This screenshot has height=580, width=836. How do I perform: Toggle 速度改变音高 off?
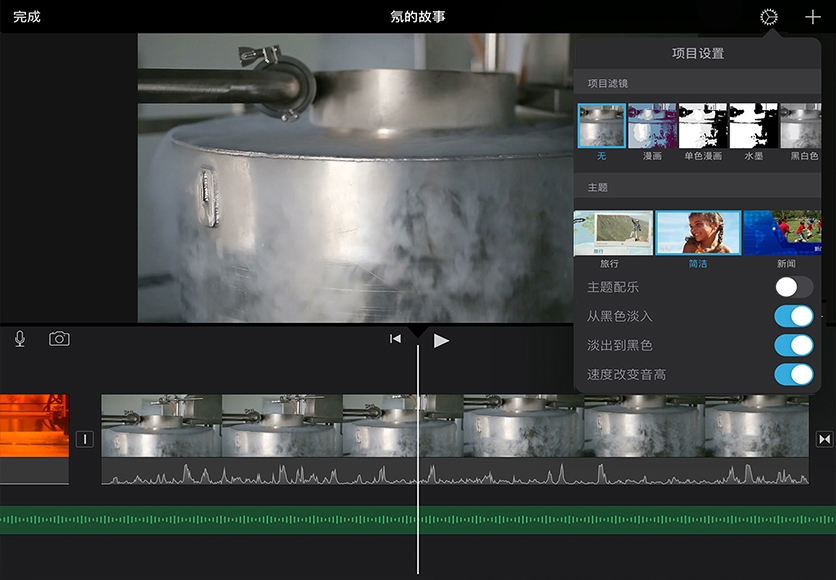coord(794,375)
